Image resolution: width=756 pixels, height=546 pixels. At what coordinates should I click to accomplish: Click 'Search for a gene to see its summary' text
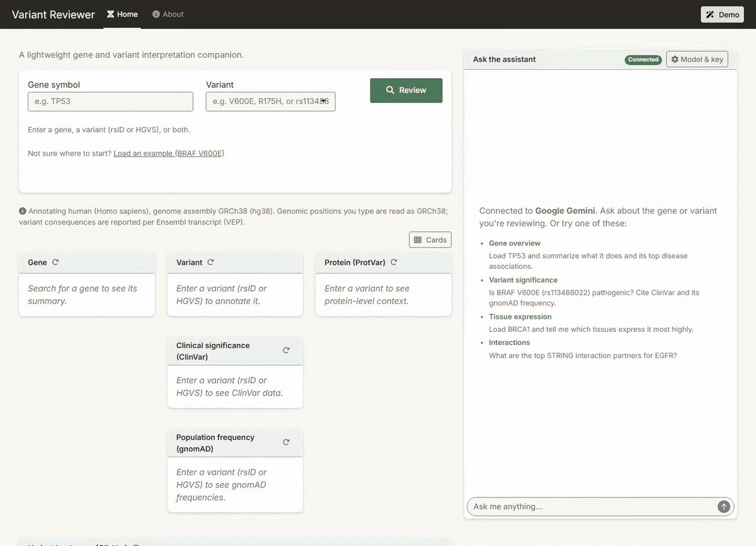pos(83,295)
